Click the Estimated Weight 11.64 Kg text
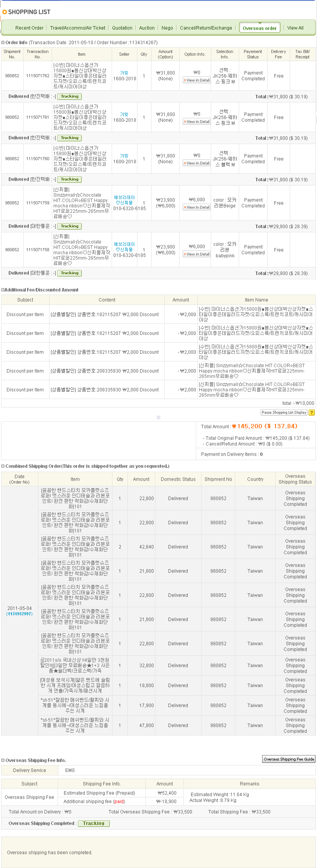This screenshot has width=317, height=868. click(x=220, y=794)
